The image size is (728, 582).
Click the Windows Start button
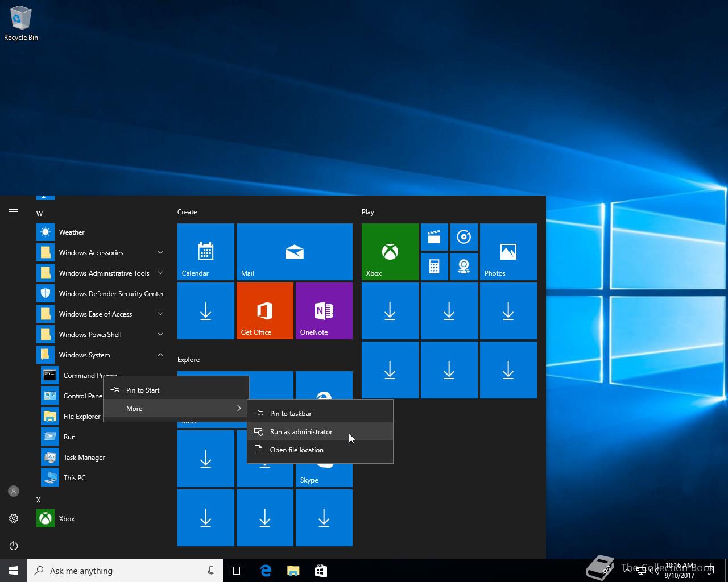[x=14, y=571]
